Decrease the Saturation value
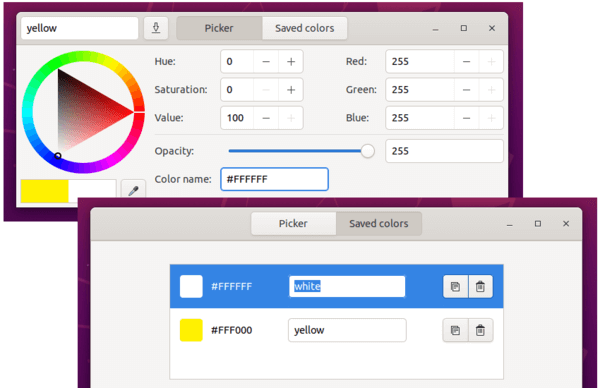 [266, 90]
